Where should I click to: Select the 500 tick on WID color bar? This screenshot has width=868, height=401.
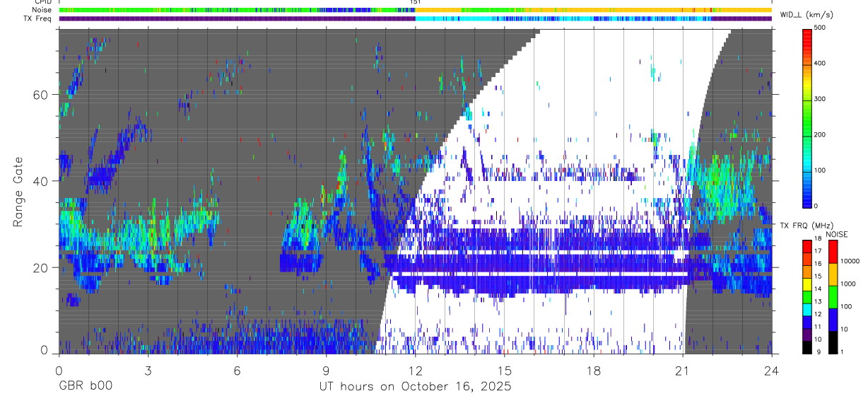pyautogui.click(x=821, y=28)
